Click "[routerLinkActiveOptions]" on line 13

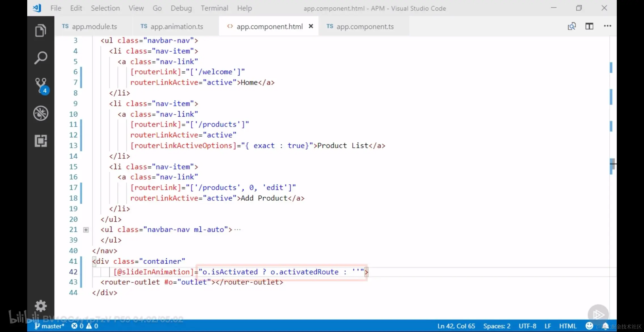coord(183,145)
